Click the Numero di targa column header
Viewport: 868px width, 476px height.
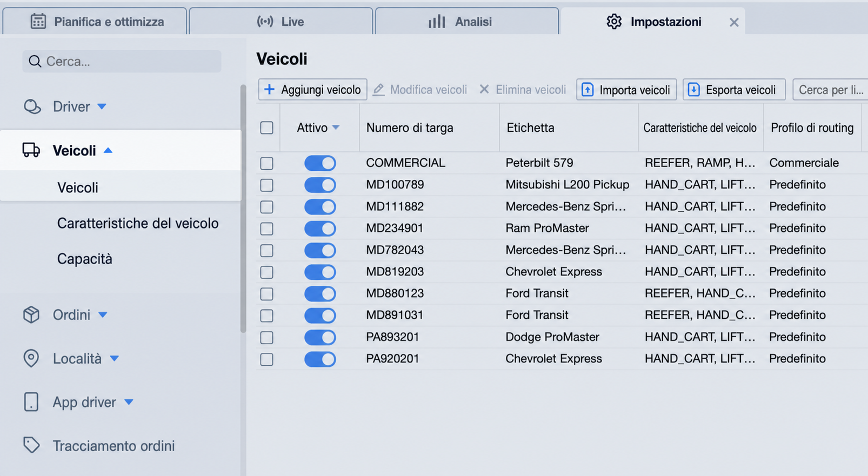[410, 128]
